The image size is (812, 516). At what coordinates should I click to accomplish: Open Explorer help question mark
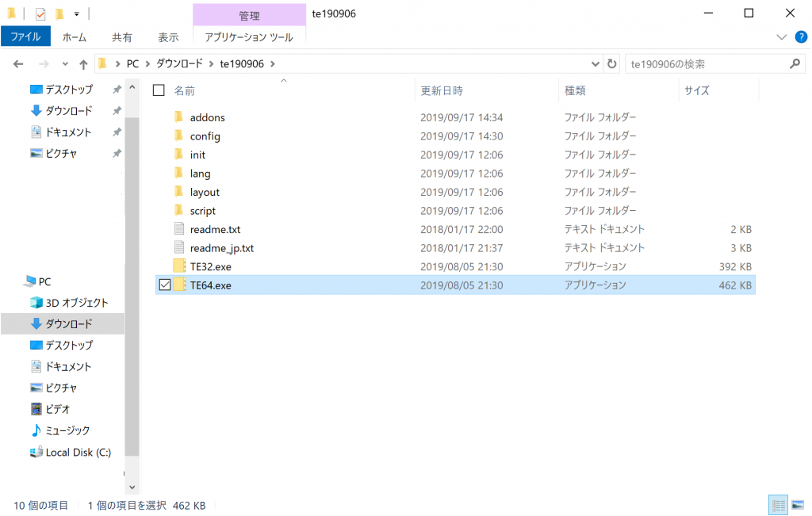pos(801,36)
